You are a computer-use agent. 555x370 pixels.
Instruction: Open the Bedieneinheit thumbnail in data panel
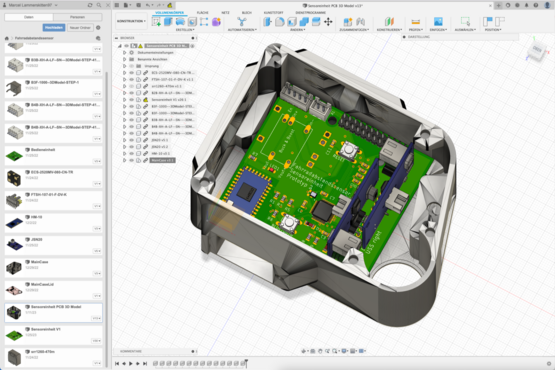tap(14, 155)
